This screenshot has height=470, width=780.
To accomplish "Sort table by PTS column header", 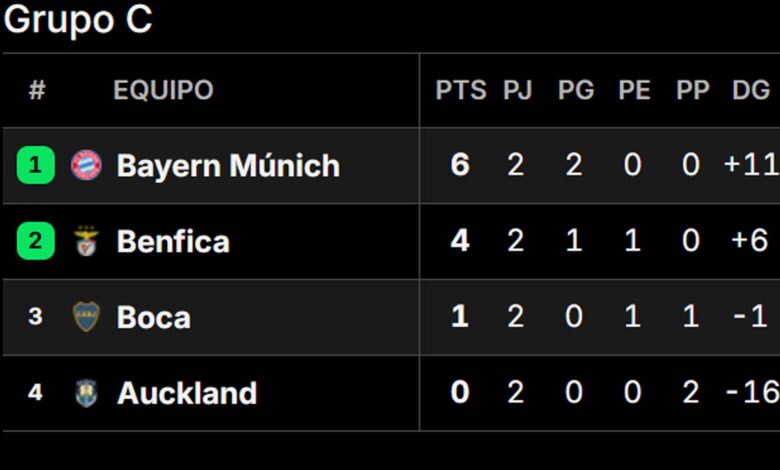I will coord(461,90).
